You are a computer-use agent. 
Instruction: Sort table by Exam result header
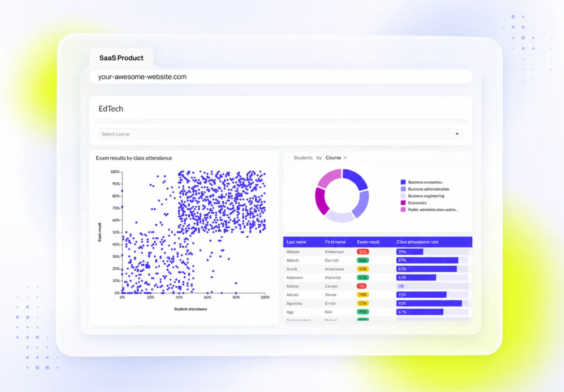[x=368, y=242]
